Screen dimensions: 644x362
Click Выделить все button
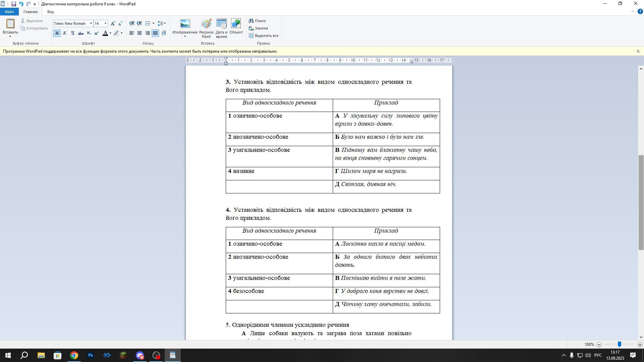tap(264, 36)
